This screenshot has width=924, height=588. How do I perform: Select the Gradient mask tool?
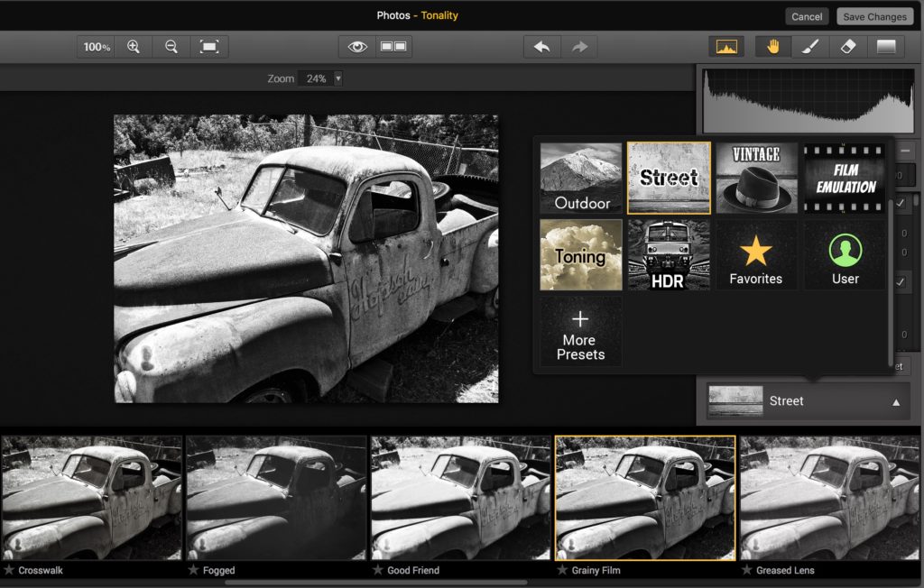coord(886,46)
